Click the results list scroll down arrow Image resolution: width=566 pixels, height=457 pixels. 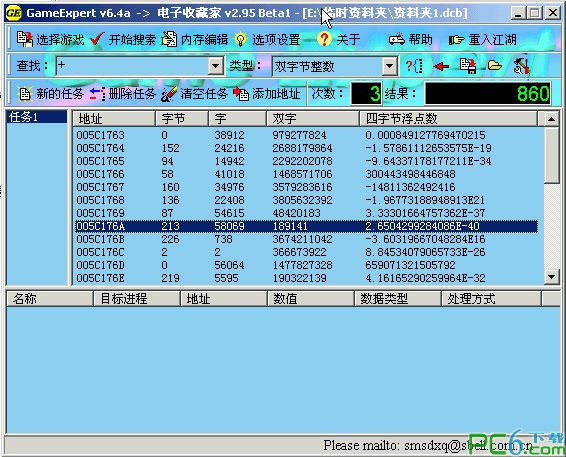tap(551, 277)
